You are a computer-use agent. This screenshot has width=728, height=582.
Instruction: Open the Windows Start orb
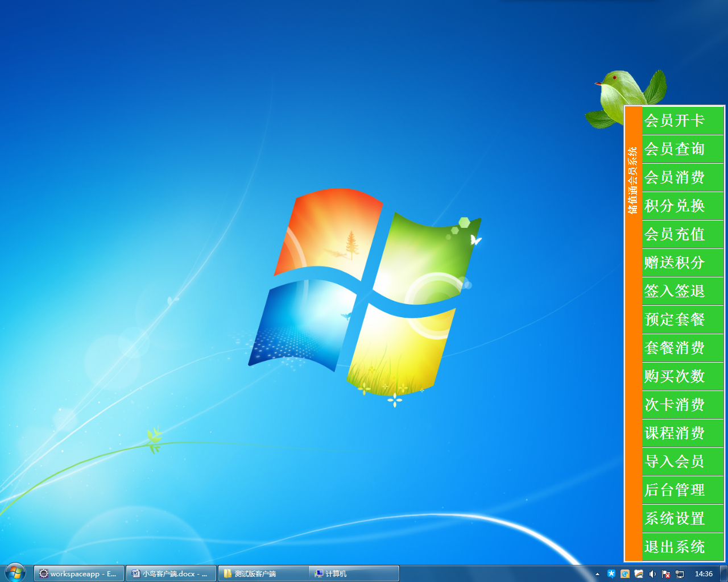[x=15, y=573]
